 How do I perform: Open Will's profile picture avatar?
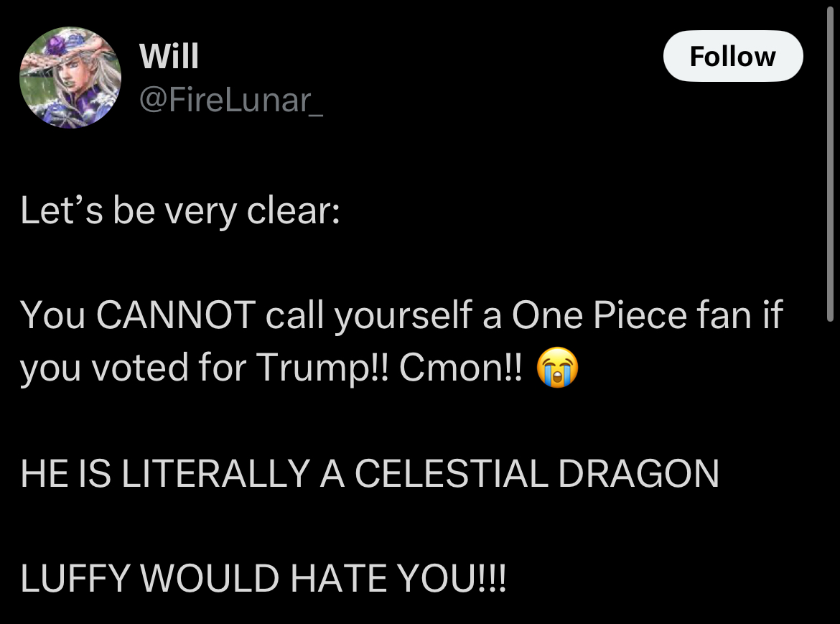pos(70,78)
